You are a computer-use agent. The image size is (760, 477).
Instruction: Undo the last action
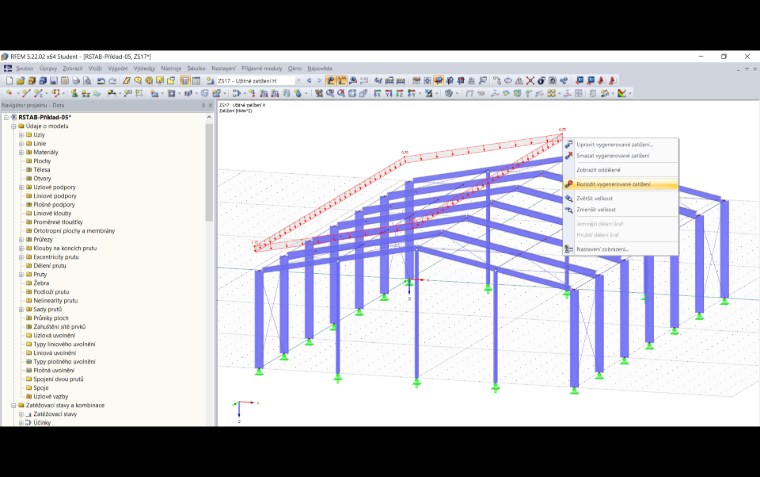click(x=101, y=80)
